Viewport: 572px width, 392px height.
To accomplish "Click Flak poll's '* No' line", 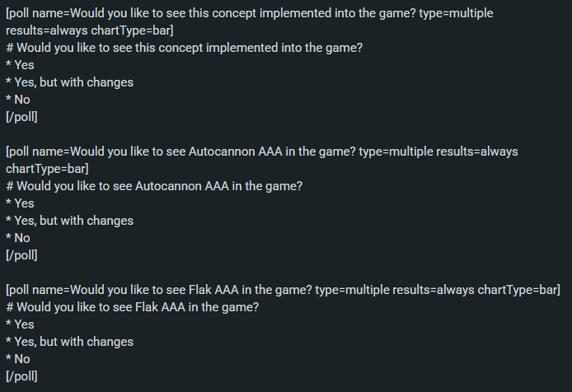I will [18, 359].
